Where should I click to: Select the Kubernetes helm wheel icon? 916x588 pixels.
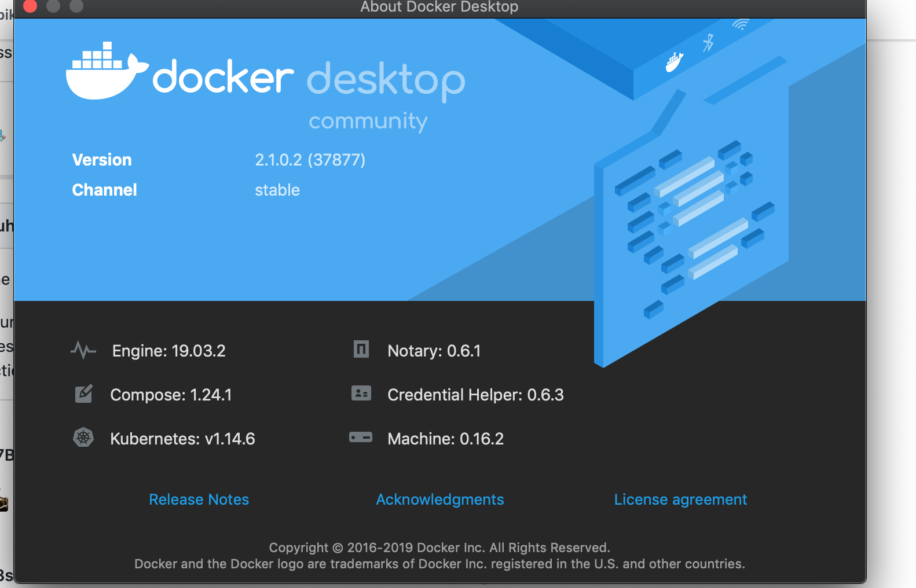tap(83, 438)
